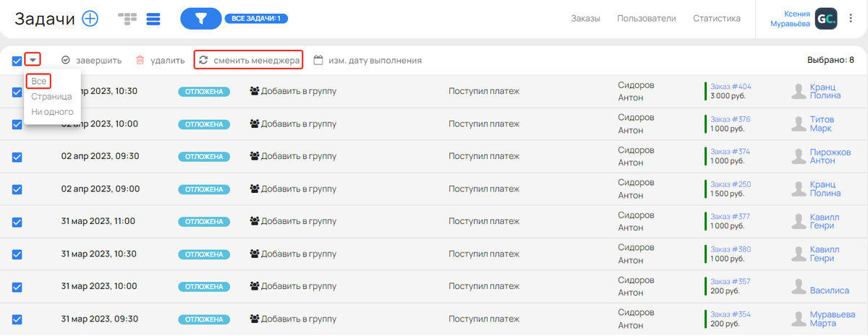Open the Заказ #357 link
This screenshot has height=336, width=868.
(x=731, y=281)
